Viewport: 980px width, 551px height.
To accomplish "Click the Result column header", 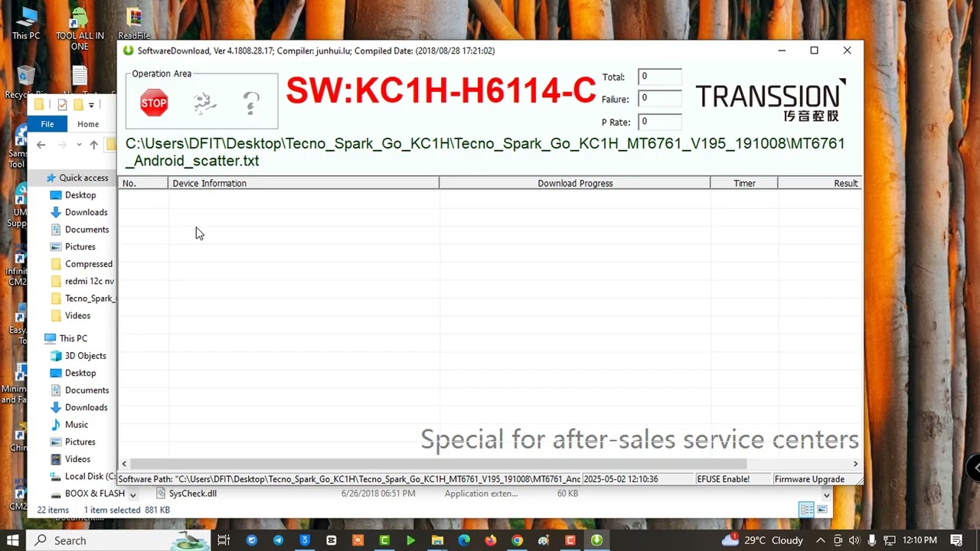I will click(x=819, y=183).
